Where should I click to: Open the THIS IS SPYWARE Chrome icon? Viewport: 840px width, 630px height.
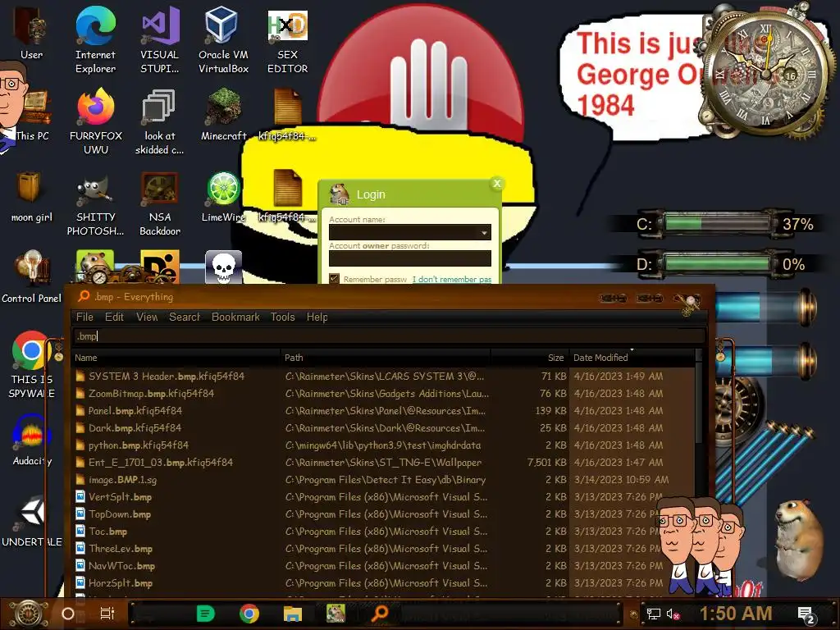(32, 364)
